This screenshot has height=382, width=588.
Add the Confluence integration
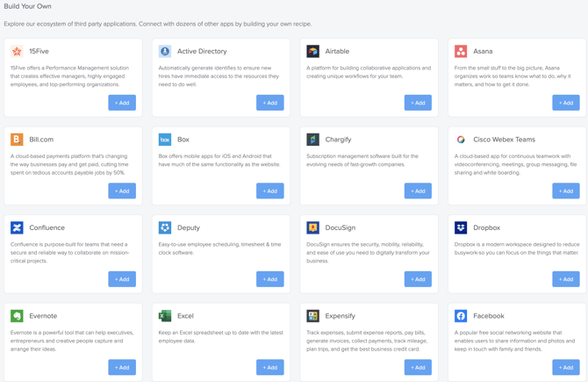(122, 279)
